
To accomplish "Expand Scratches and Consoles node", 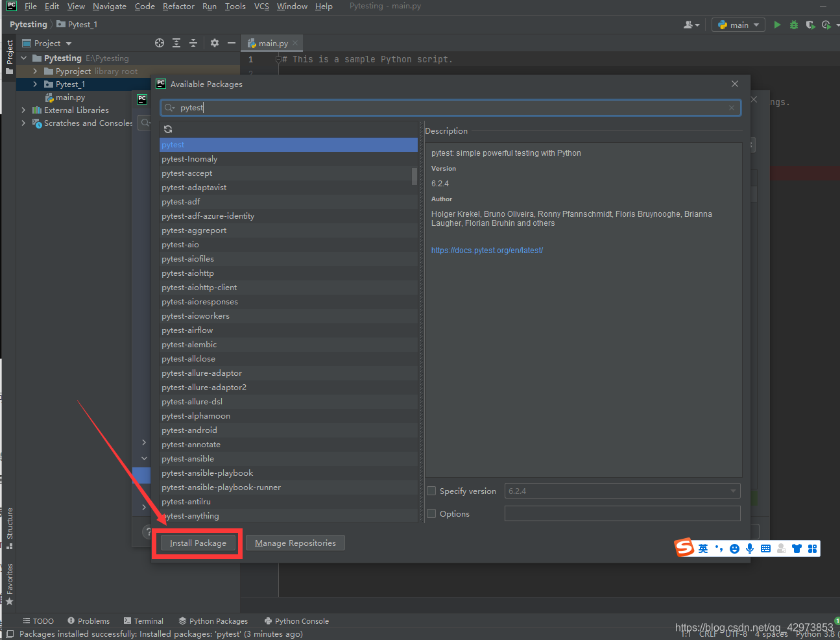I will pyautogui.click(x=24, y=123).
